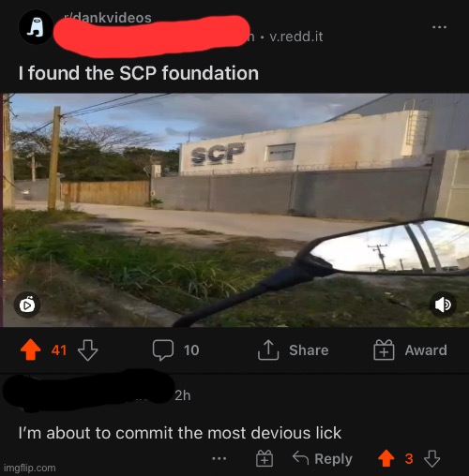Give an award to the comment
Viewport: 469px width, 476px height.
point(265,458)
